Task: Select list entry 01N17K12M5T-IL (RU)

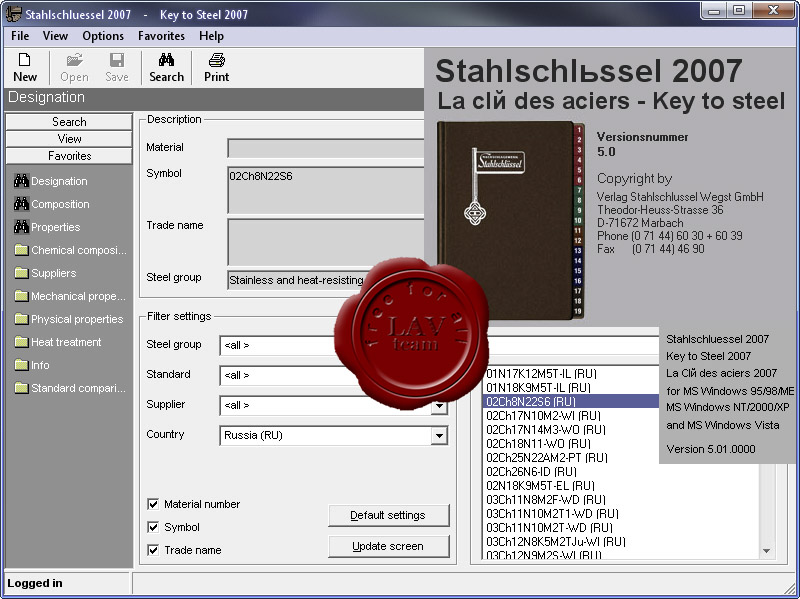Action: pyautogui.click(x=541, y=373)
